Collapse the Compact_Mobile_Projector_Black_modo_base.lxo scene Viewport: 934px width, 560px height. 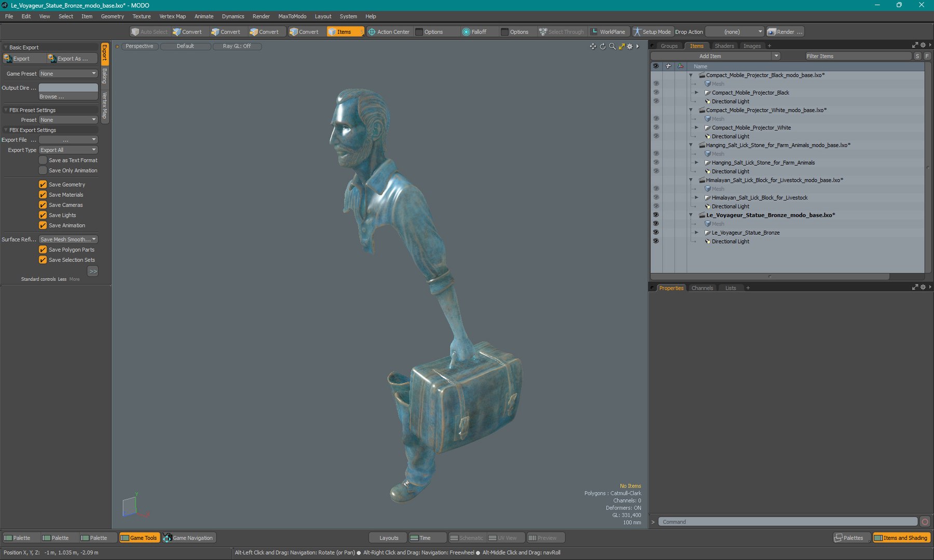691,75
